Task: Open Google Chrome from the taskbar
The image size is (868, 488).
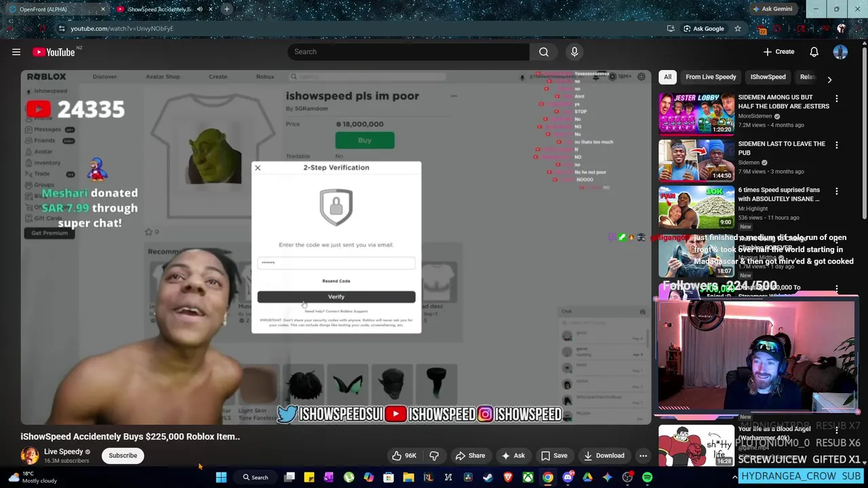Action: pos(547,478)
